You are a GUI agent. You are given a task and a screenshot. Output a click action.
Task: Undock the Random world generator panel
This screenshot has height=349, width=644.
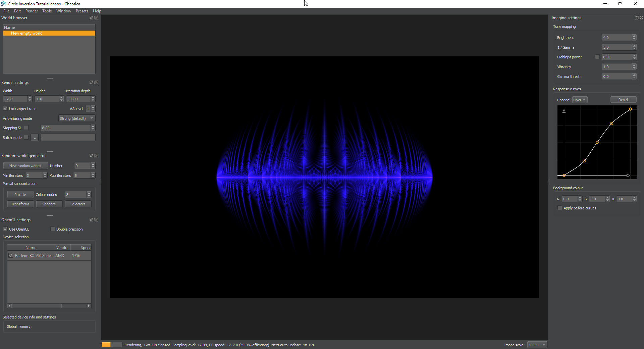click(x=91, y=156)
